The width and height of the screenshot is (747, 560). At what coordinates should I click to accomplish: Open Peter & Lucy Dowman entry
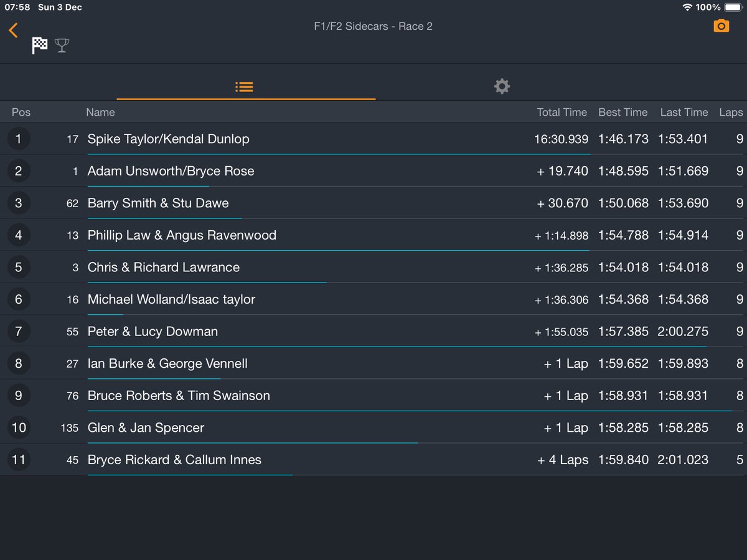tap(374, 331)
